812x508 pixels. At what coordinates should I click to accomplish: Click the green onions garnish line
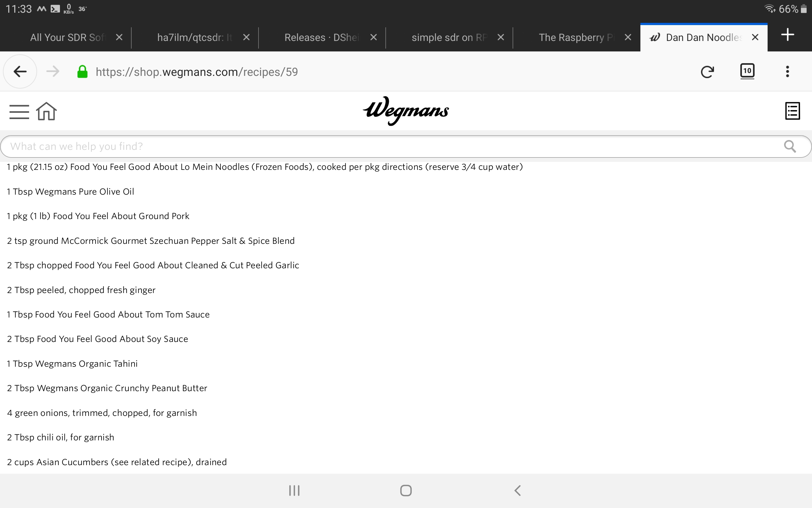click(x=102, y=413)
